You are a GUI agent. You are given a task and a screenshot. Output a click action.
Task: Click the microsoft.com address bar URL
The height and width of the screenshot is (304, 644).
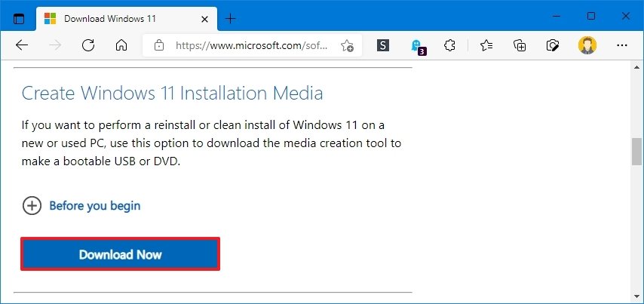[x=251, y=45]
